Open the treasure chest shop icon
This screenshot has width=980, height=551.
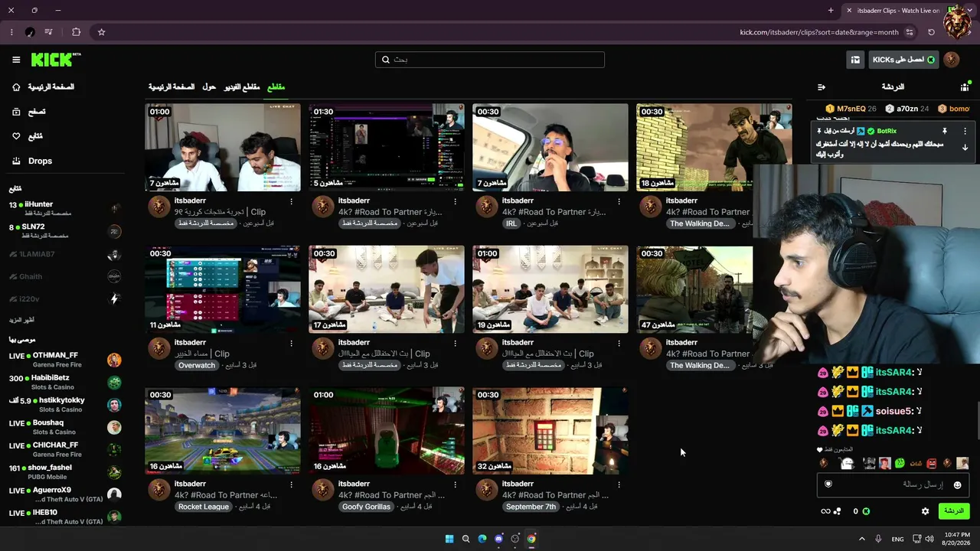pos(855,60)
